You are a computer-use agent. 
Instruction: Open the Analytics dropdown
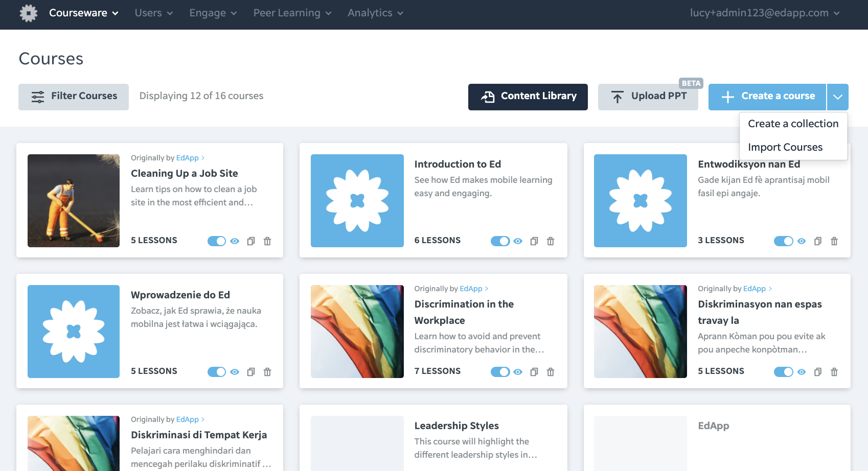point(376,13)
